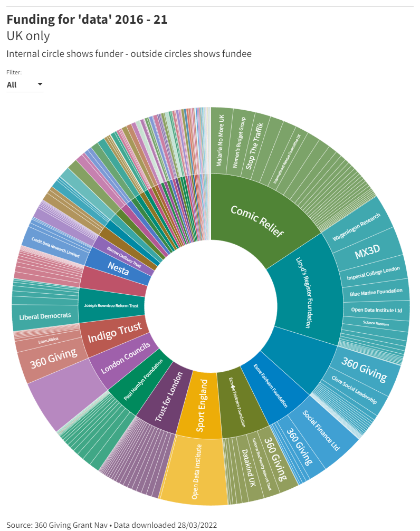Click the "Funding for 'data' 2016 - 21" title
420x531 pixels.
pyautogui.click(x=87, y=20)
